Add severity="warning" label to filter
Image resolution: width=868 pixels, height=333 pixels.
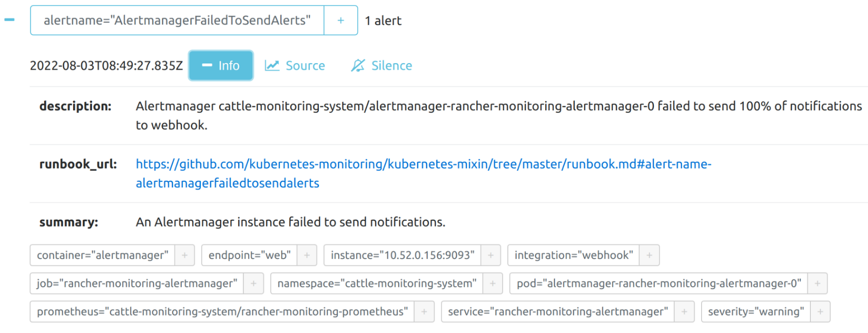coord(820,312)
